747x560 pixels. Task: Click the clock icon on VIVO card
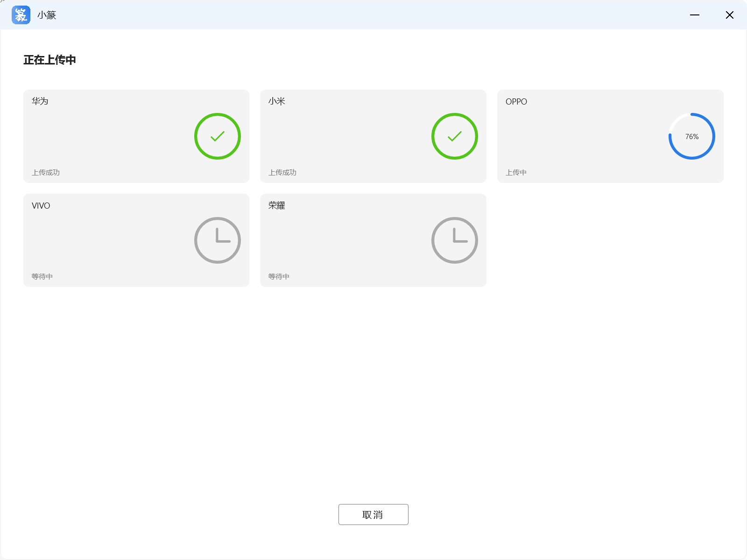[x=218, y=240]
